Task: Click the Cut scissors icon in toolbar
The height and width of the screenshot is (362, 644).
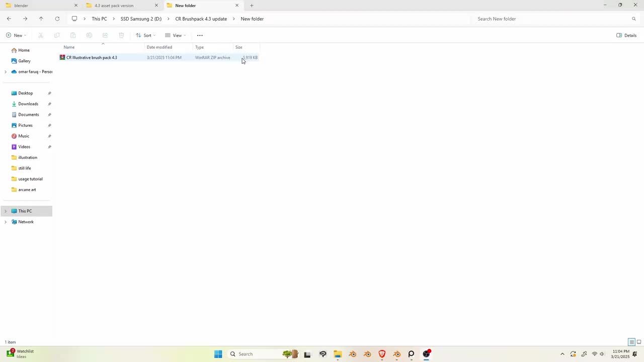Action: pos(41,35)
